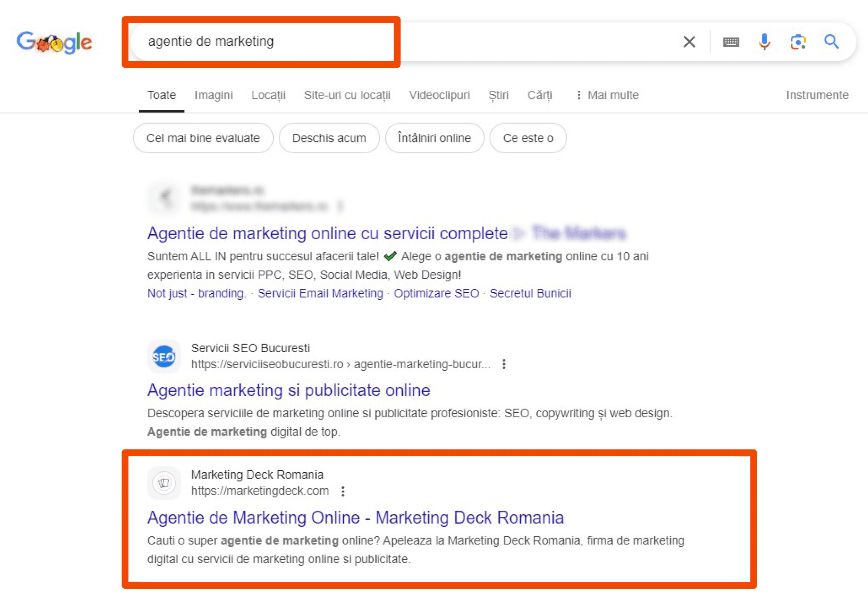This screenshot has width=868, height=601.
Task: Open Agentie de marketing online cu servicii complete
Action: pyautogui.click(x=328, y=234)
